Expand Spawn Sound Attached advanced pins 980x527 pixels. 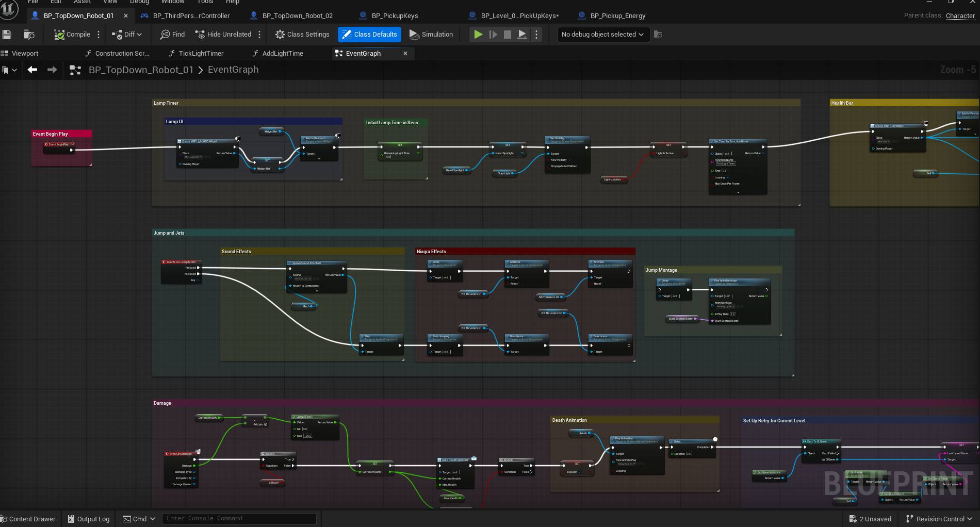tap(317, 291)
